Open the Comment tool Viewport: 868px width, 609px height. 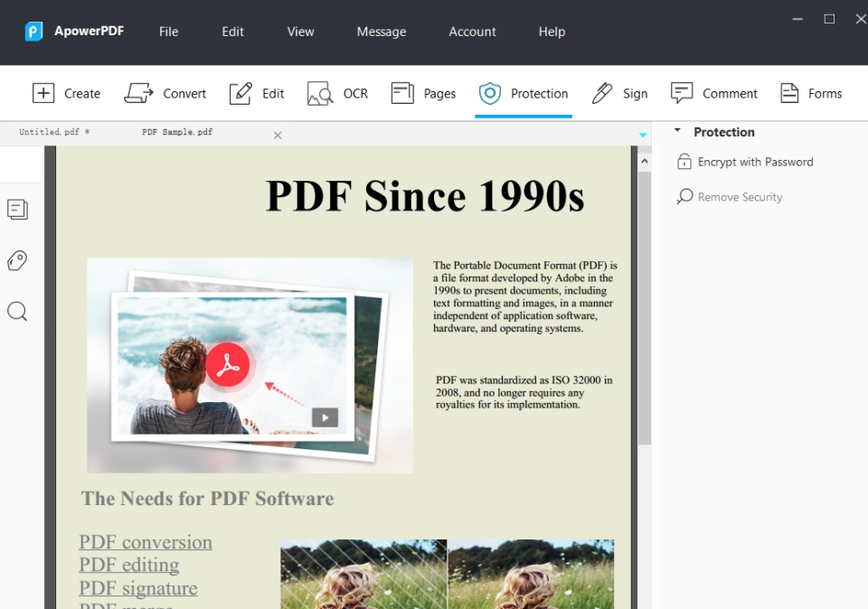tap(713, 93)
